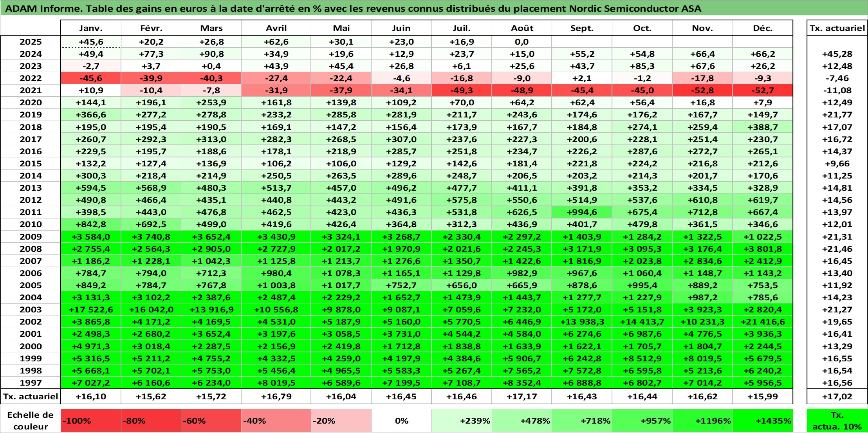Select the Août column header
Screen dimensions: 868x433
[522, 28]
